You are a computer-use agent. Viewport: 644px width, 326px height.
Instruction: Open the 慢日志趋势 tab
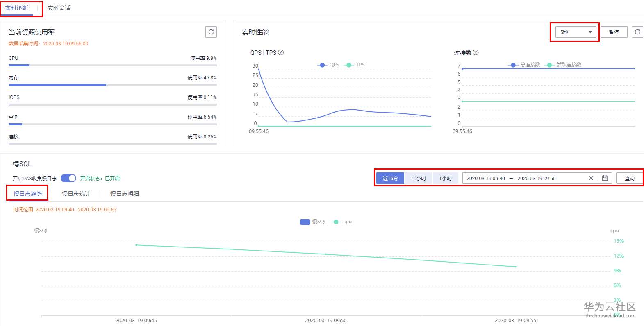tap(28, 194)
